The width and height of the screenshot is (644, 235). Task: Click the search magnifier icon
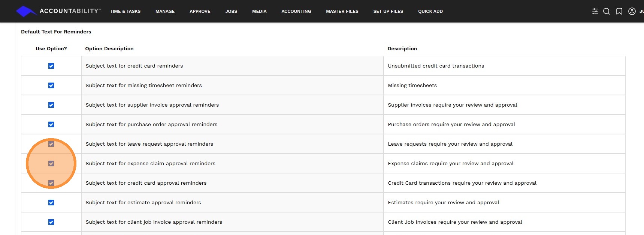(607, 11)
